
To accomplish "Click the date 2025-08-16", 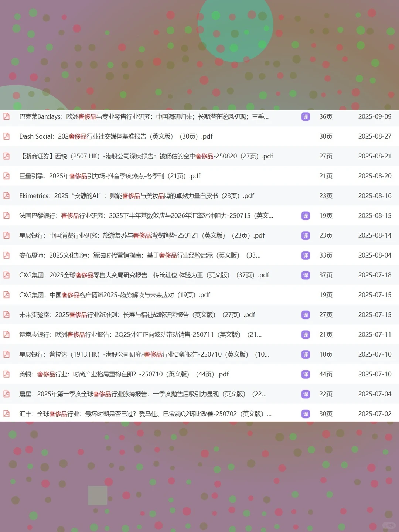I will tap(375, 196).
